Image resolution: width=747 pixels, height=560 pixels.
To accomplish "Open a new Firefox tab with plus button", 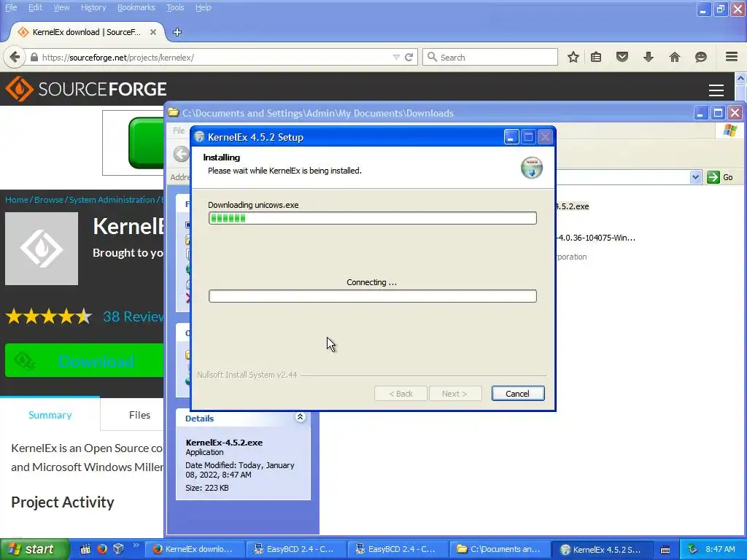I will click(177, 32).
